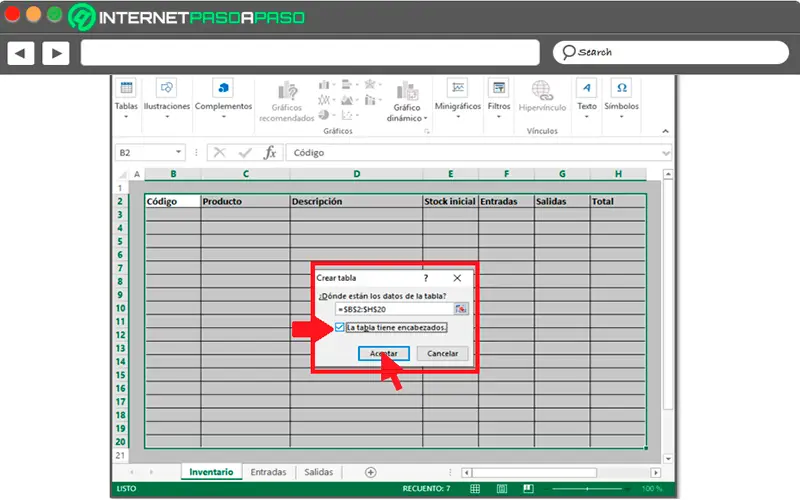
Task: Click the Producto header cell
Action: 245,202
